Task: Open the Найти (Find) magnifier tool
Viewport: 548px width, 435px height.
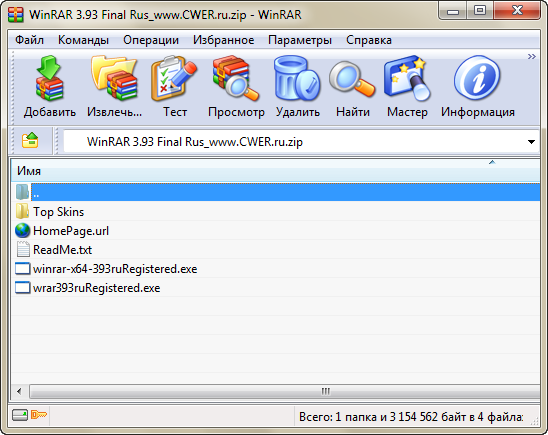Action: [352, 79]
